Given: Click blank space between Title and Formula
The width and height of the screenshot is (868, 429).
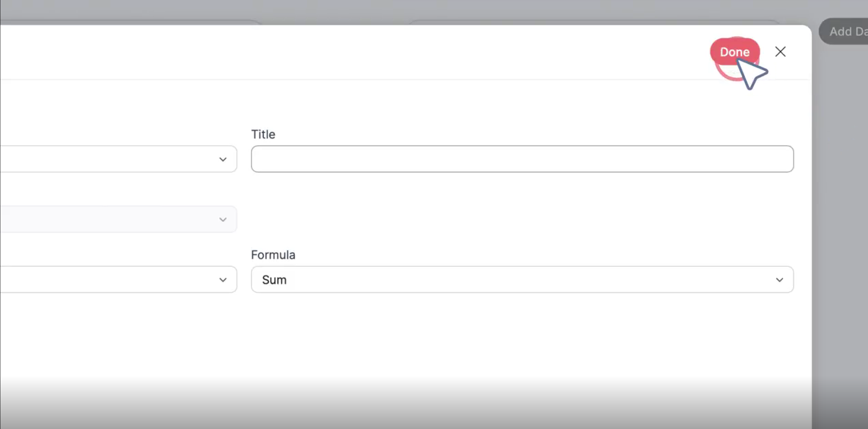Looking at the screenshot, I should point(512,211).
